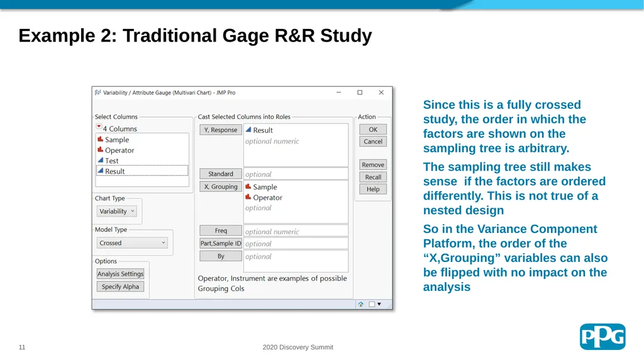Minimize the Variability dialog window
This screenshot has width=644, height=362.
(x=339, y=93)
